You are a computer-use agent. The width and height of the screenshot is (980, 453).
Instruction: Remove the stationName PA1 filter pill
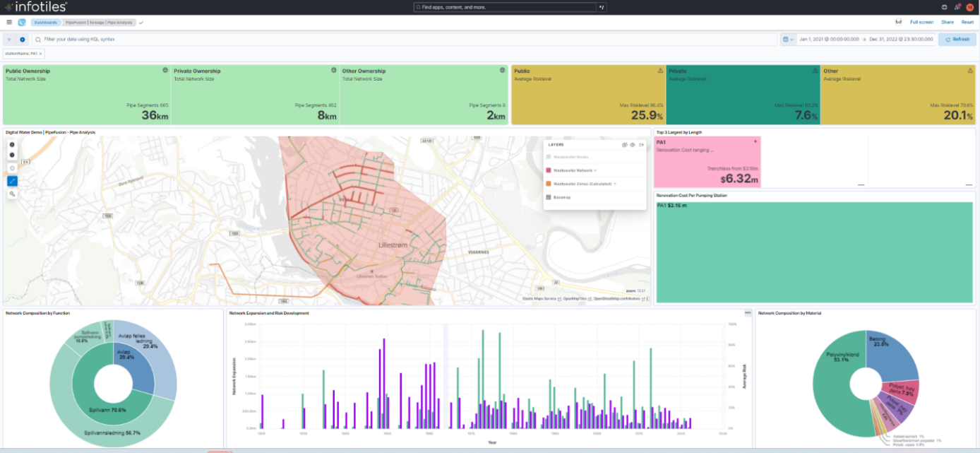point(41,52)
